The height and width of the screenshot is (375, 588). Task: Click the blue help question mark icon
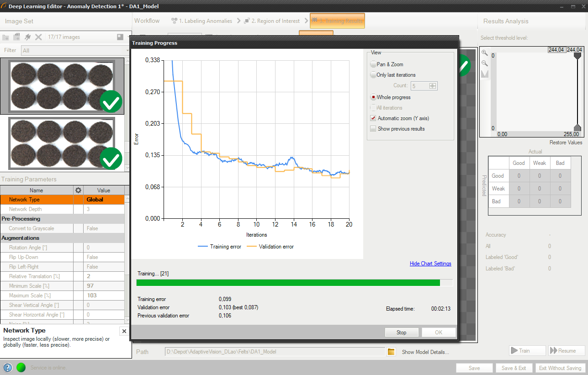pos(8,368)
